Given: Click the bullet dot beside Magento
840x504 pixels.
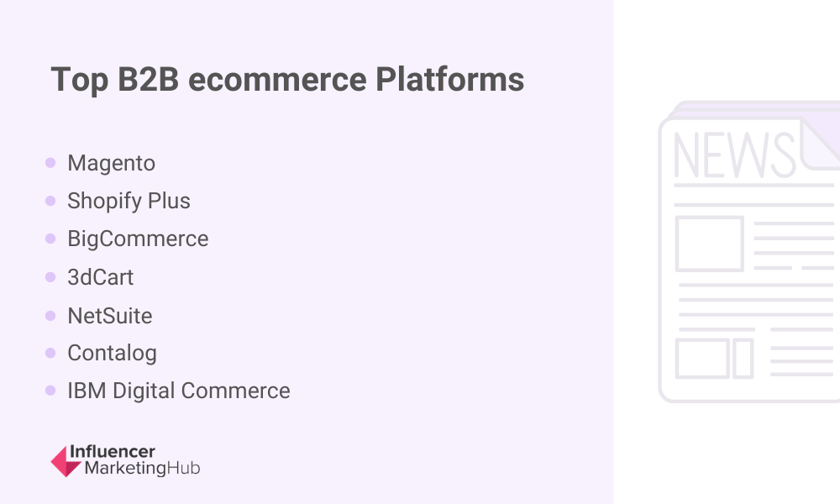Looking at the screenshot, I should pos(50,162).
